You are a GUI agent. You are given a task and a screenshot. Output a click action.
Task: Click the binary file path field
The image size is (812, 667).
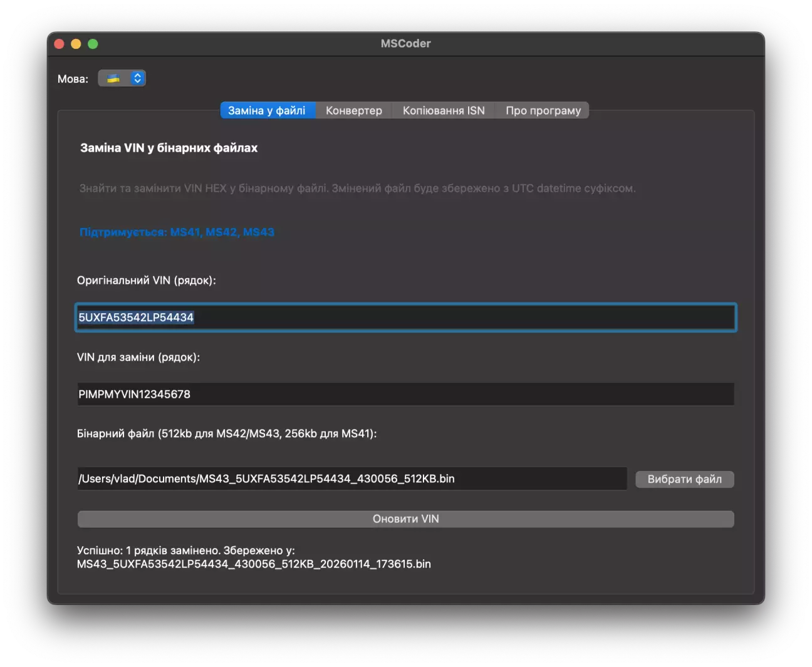tap(351, 479)
